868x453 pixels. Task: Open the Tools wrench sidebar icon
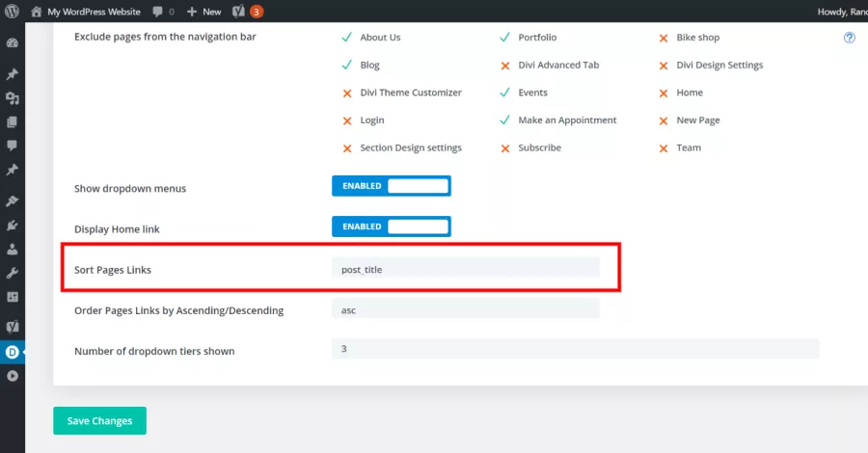coord(13,273)
